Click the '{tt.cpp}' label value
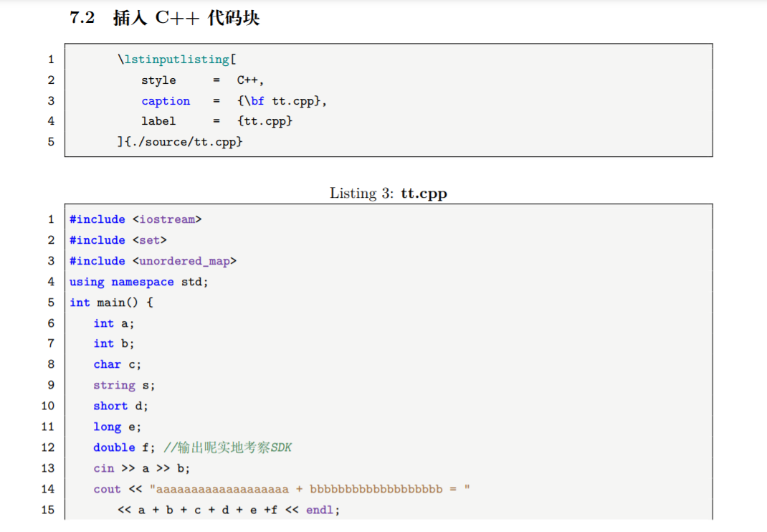This screenshot has width=767, height=532. click(x=265, y=121)
